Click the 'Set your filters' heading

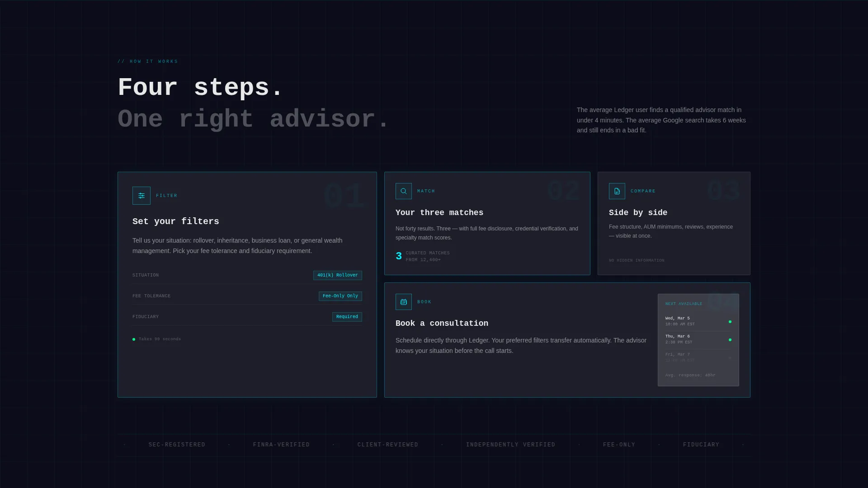point(176,221)
